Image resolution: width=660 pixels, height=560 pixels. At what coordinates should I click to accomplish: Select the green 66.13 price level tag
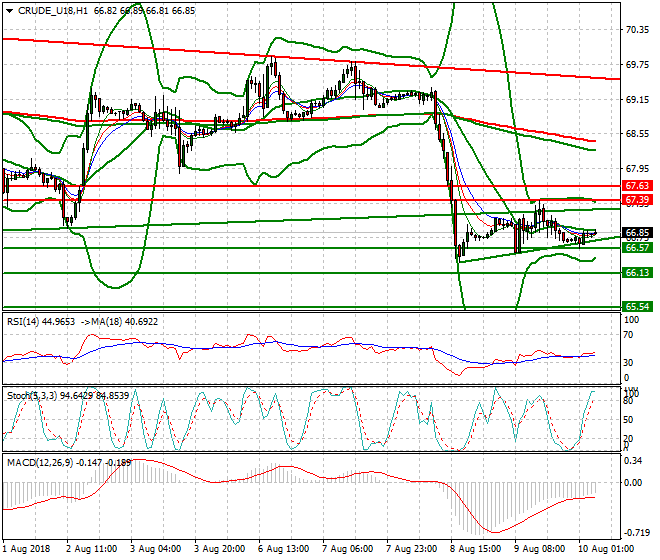[x=637, y=272]
